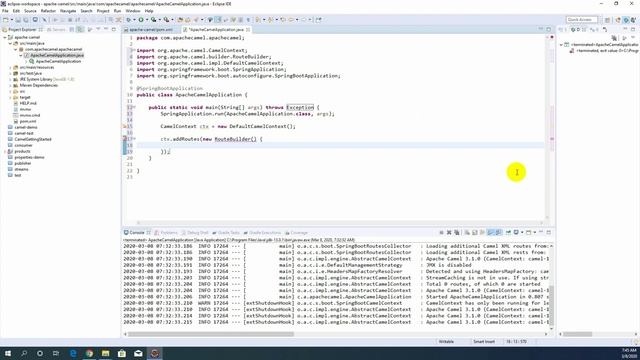Switch to the apache-camel/pom.xml editor tab
Viewport: 640px width, 360px height.
click(x=151, y=30)
